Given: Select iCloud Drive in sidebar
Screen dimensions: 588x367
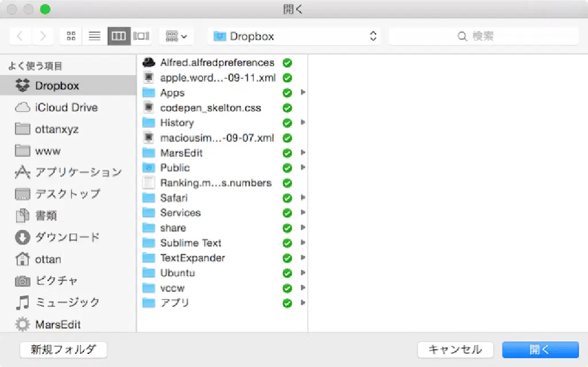Looking at the screenshot, I should pos(66,107).
